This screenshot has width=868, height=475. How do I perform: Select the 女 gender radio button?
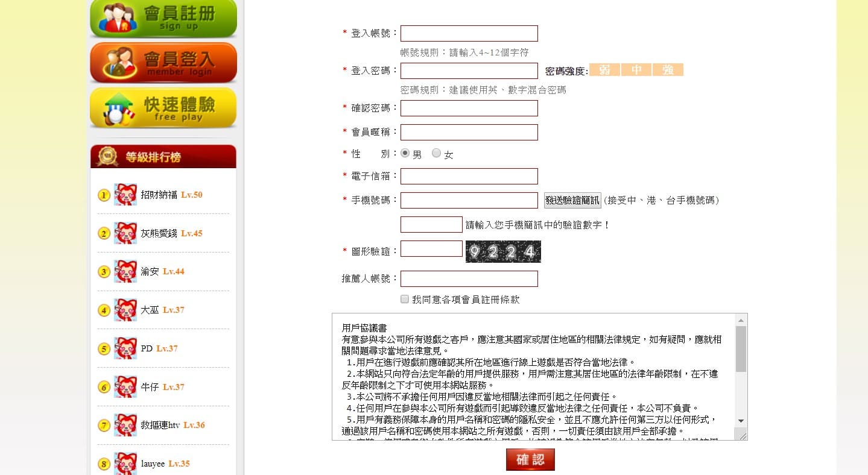coord(436,153)
